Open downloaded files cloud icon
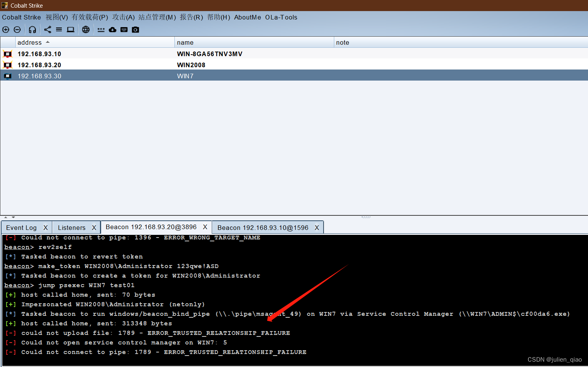 (x=113, y=29)
